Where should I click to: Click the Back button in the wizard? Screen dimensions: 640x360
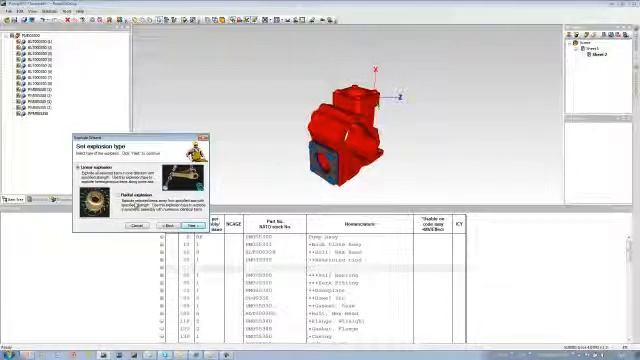[168, 226]
